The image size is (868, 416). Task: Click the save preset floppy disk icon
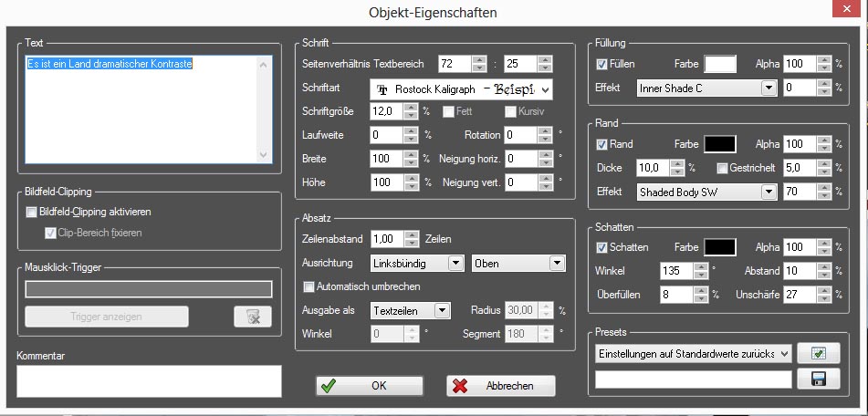click(818, 378)
